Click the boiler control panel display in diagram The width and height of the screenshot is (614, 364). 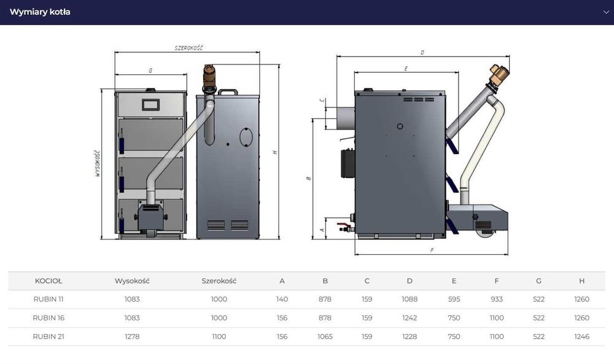click(151, 104)
